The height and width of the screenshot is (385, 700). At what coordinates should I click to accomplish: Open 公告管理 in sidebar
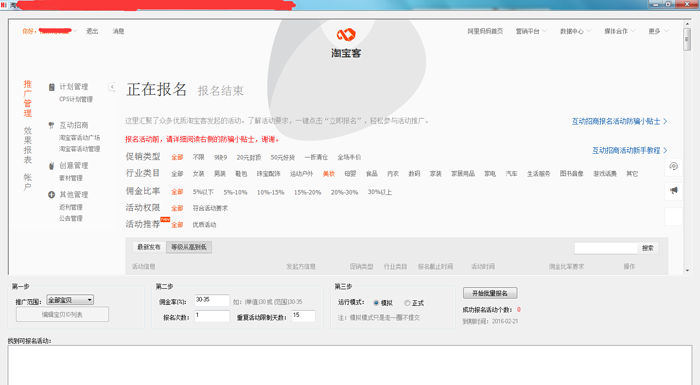(71, 218)
